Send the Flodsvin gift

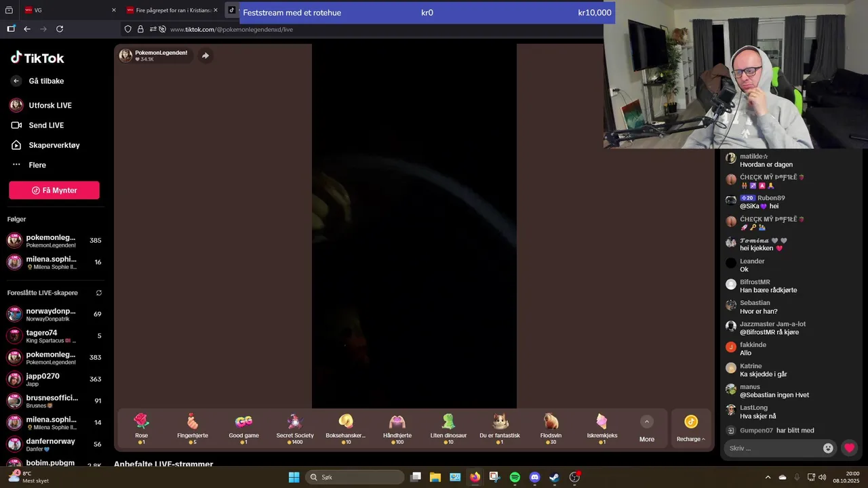click(x=551, y=428)
